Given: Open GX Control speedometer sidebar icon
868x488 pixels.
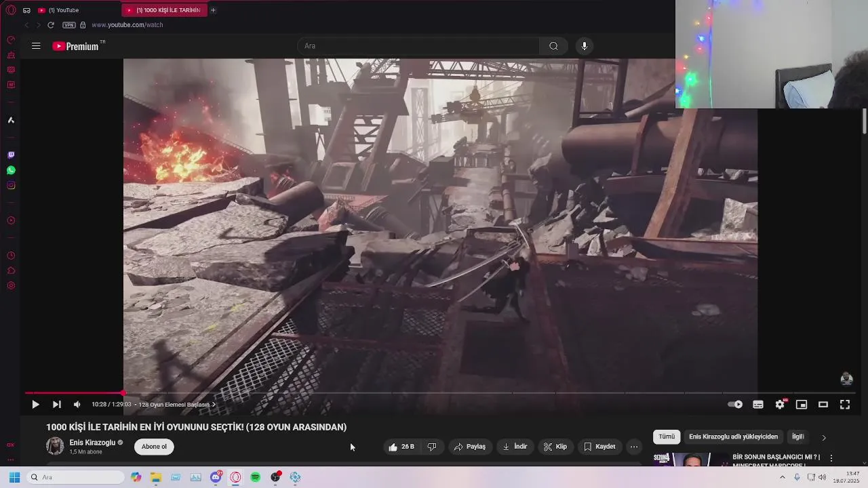Looking at the screenshot, I should [x=11, y=40].
